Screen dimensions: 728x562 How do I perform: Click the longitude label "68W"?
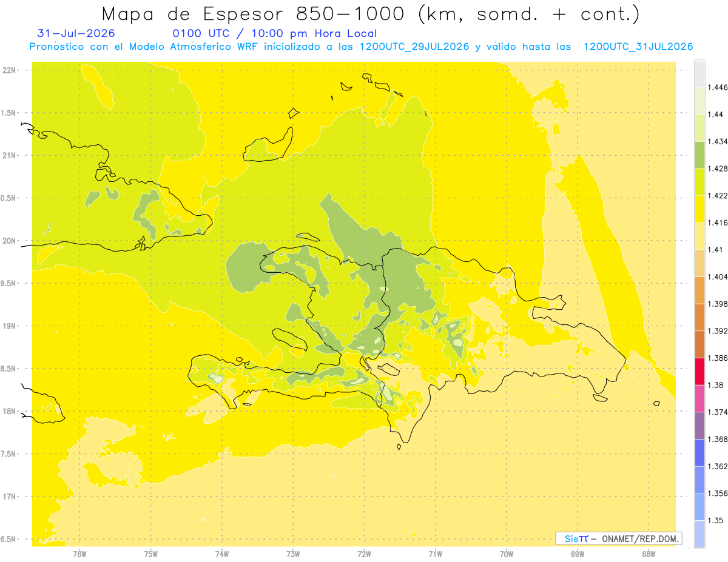point(649,554)
